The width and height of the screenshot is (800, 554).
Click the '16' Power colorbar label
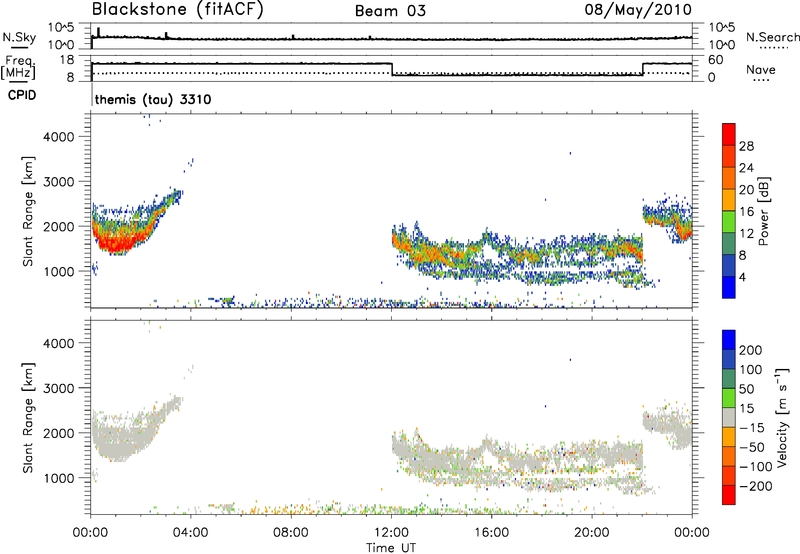746,212
